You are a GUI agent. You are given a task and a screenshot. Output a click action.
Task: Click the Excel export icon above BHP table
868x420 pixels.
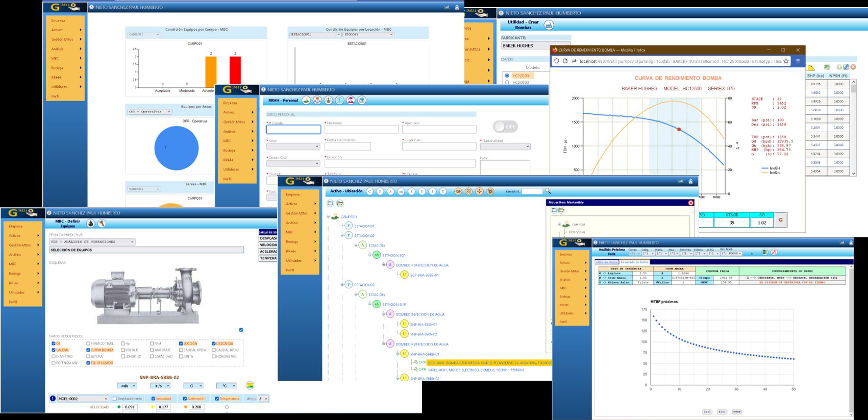pos(827,67)
